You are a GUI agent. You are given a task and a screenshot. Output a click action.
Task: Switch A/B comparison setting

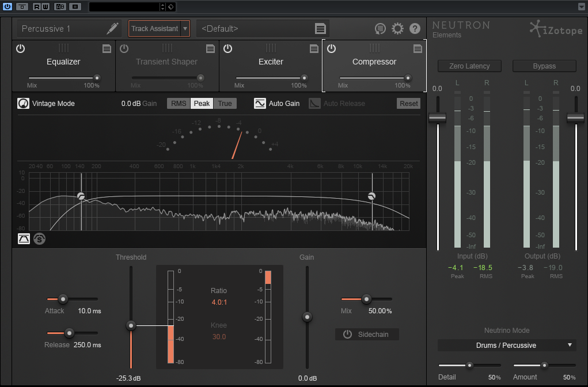[x=60, y=7]
